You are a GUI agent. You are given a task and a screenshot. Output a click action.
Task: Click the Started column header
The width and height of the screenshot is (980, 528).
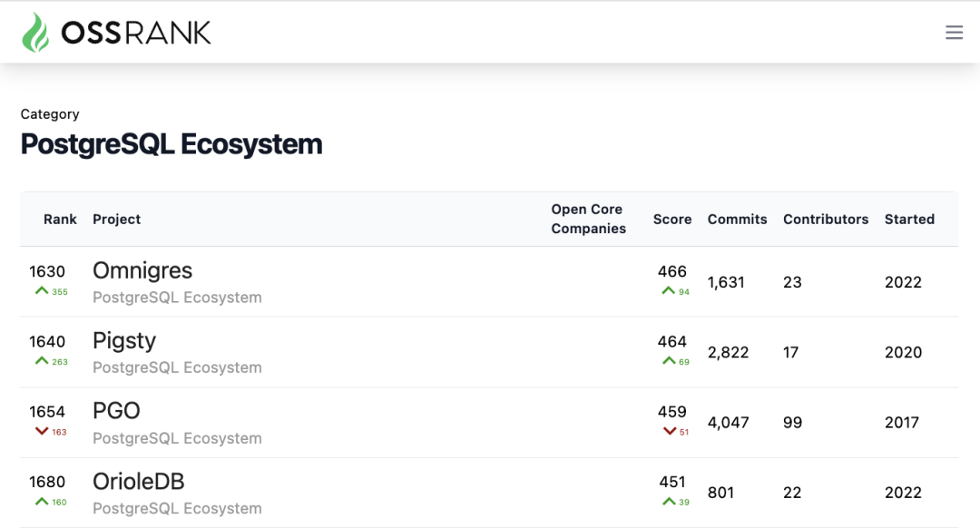pyautogui.click(x=909, y=220)
